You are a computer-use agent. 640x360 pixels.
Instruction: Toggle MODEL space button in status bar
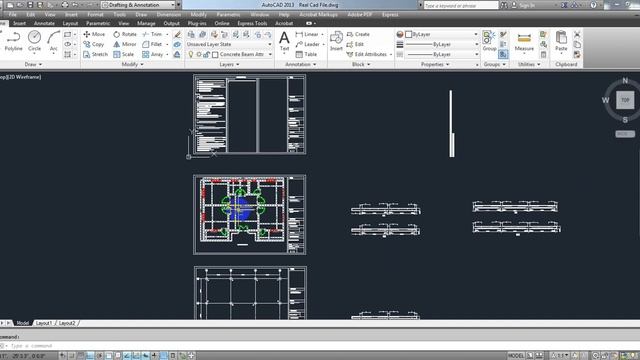pyautogui.click(x=516, y=356)
